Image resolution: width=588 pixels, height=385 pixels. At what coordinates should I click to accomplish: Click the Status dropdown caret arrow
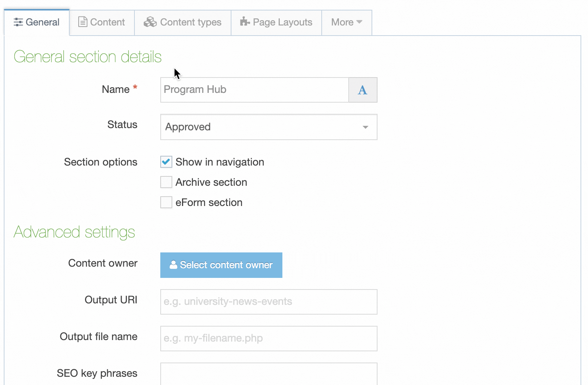(x=365, y=127)
